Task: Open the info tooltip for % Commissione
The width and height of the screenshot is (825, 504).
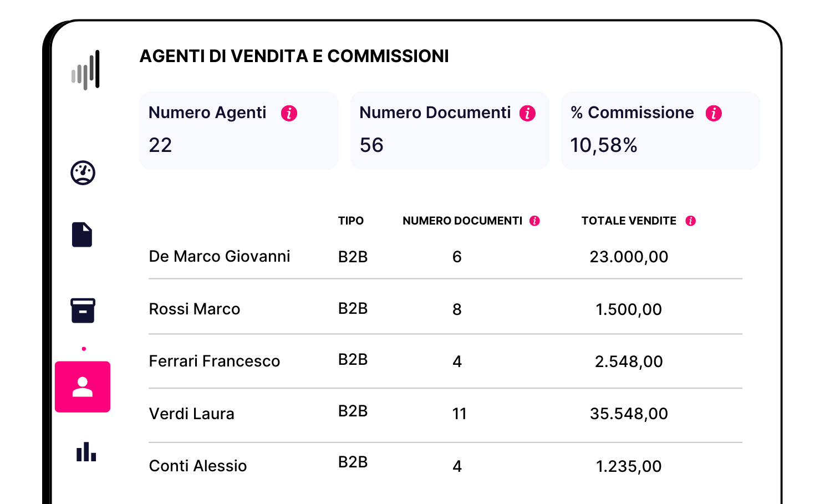Action: coord(713,113)
